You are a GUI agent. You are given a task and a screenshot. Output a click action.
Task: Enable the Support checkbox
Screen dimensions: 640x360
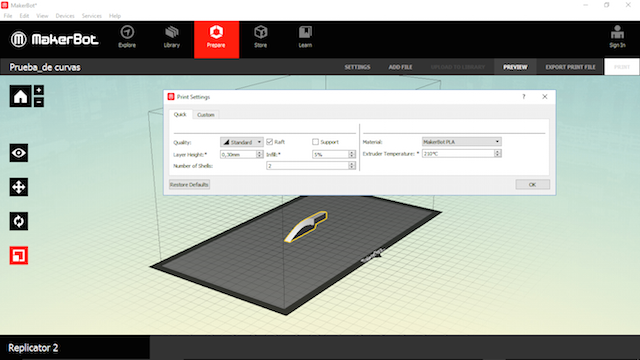(315, 142)
